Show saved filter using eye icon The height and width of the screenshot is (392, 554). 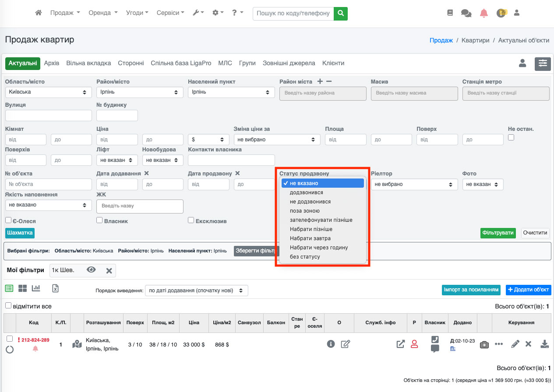[x=91, y=270]
